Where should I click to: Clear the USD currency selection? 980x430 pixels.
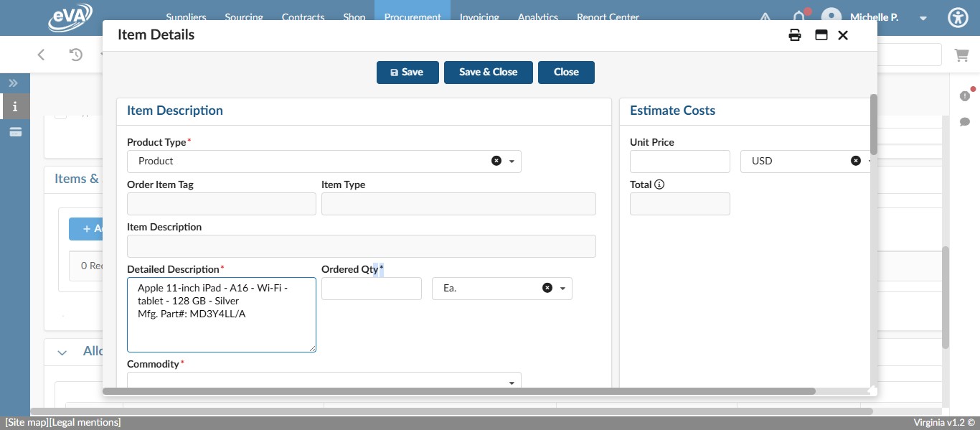tap(855, 161)
